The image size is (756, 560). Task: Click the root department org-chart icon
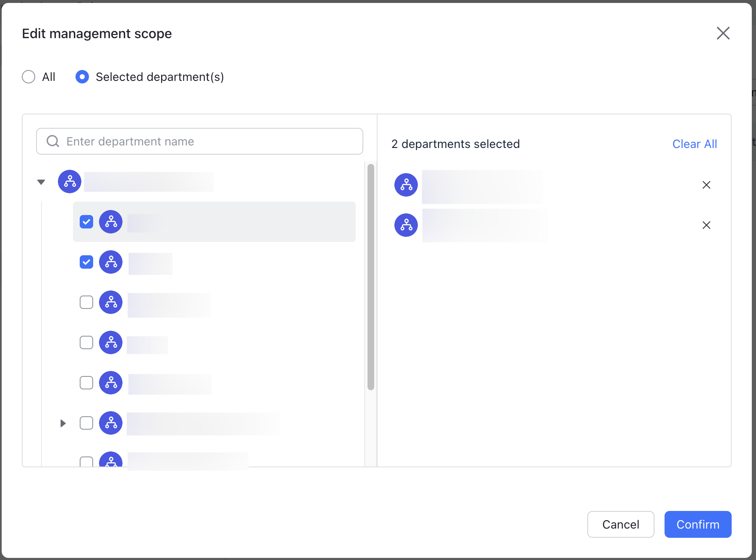tap(69, 181)
